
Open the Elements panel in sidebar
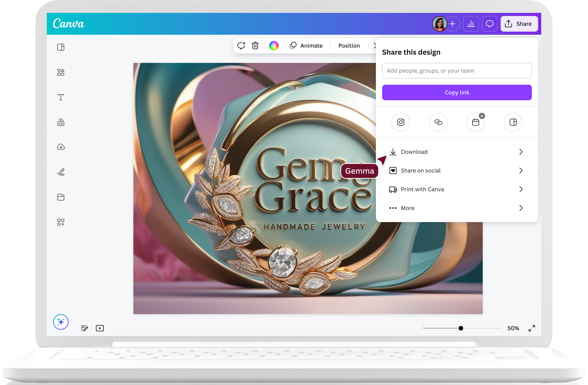[x=61, y=72]
